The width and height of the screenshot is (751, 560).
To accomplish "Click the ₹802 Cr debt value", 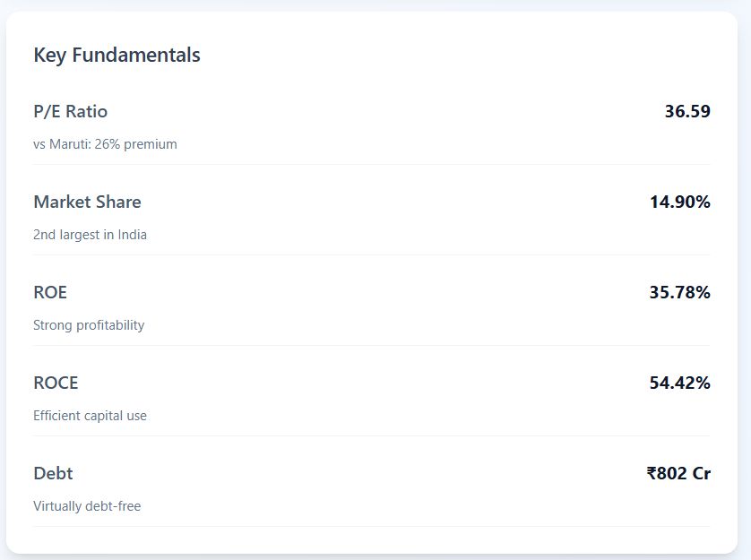I will 678,473.
